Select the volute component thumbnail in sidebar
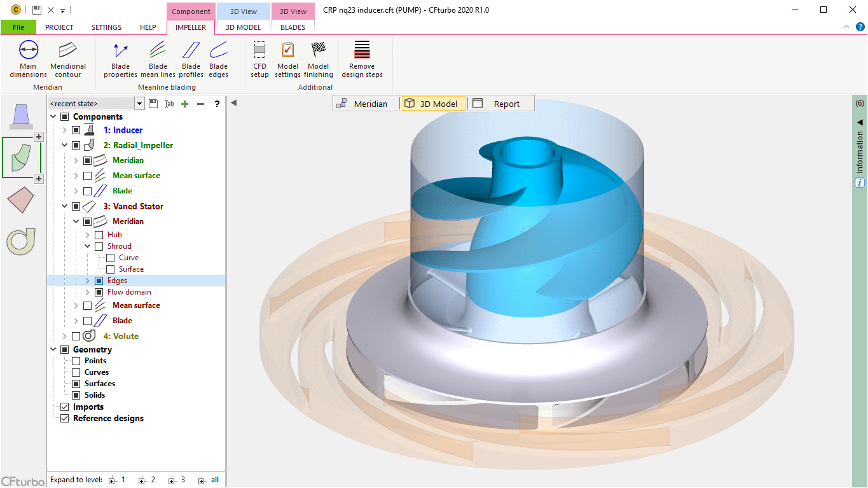 coord(20,241)
